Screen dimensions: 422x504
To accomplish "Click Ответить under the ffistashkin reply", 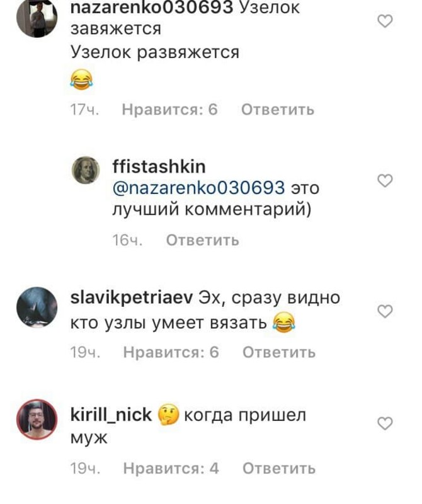I will point(202,240).
